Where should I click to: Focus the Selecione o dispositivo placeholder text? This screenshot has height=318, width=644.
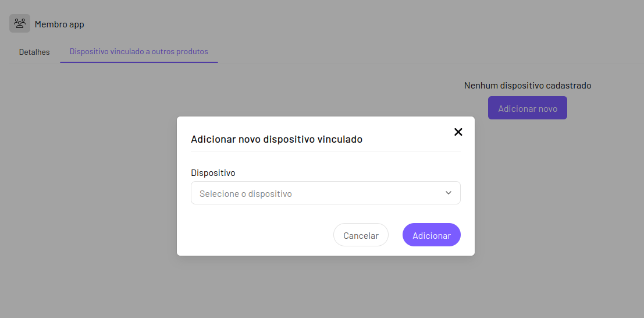coord(245,194)
